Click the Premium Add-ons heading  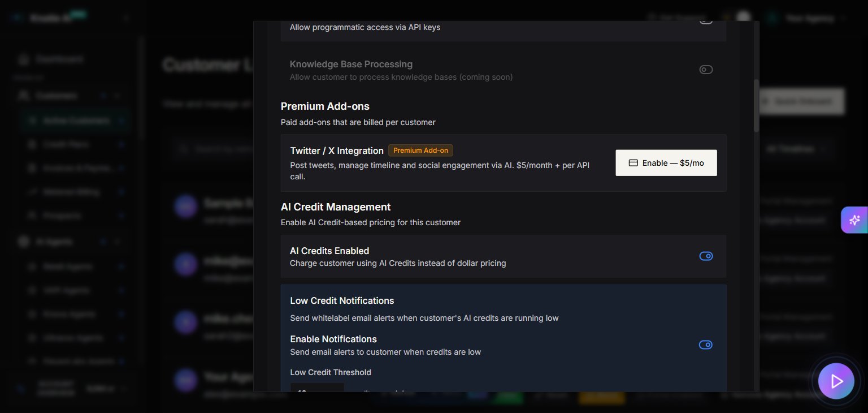point(325,106)
